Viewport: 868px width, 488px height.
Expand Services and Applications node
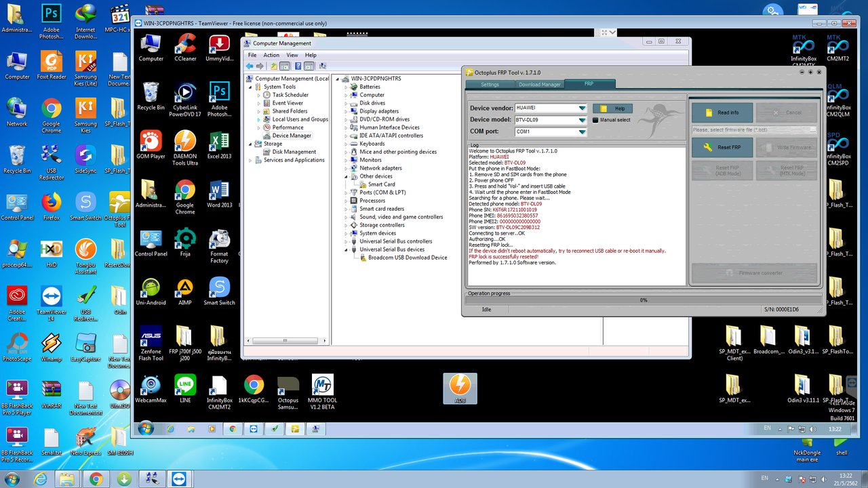click(250, 160)
